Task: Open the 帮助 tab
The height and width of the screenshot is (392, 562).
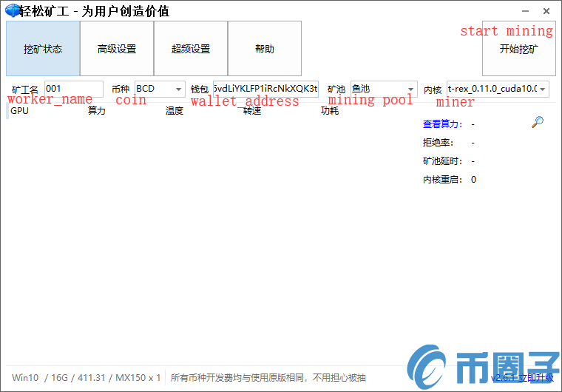Action: click(265, 48)
